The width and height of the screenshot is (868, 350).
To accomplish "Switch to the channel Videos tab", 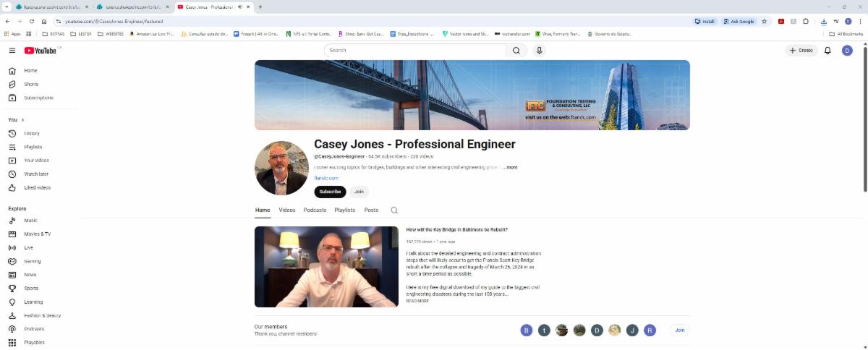I will tap(287, 210).
